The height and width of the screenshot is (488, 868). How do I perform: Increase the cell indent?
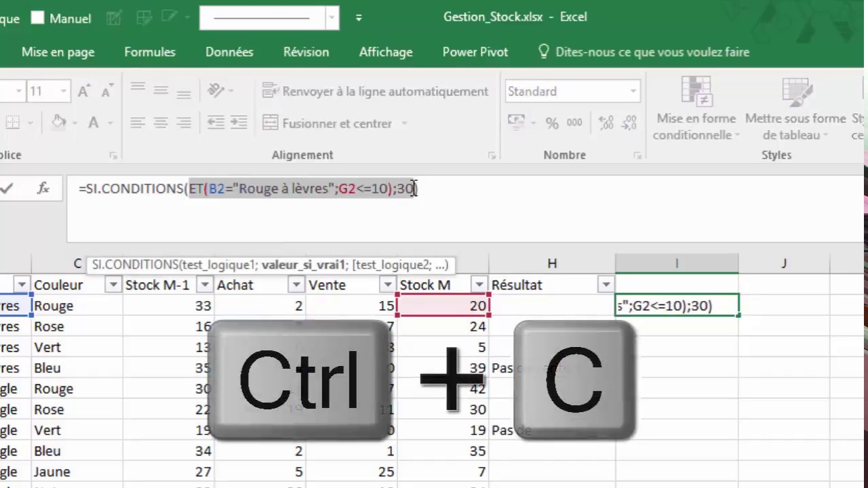coord(239,123)
